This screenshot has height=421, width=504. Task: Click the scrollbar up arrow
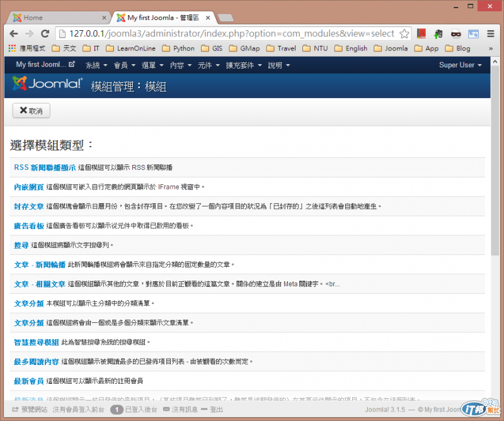pyautogui.click(x=495, y=61)
